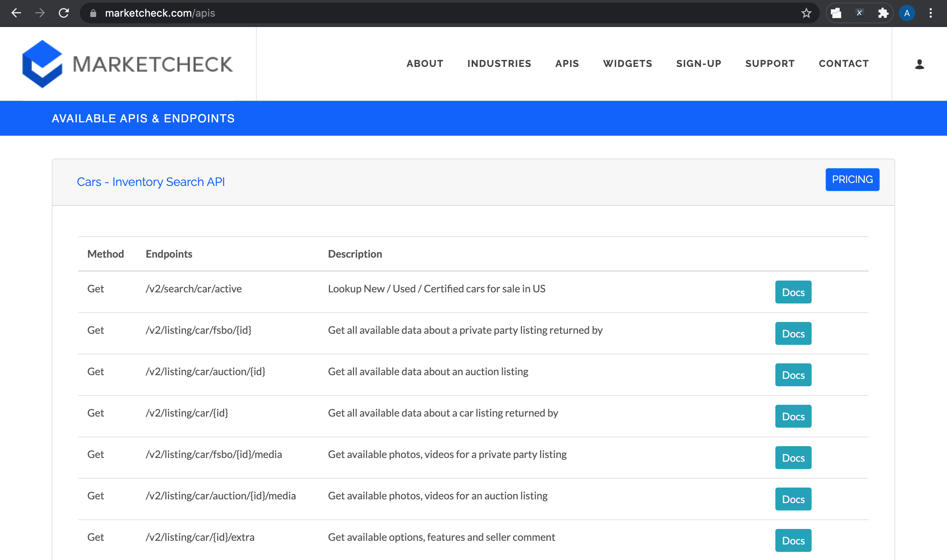
Task: Click the SIGN-UP navigation link
Action: coord(698,64)
